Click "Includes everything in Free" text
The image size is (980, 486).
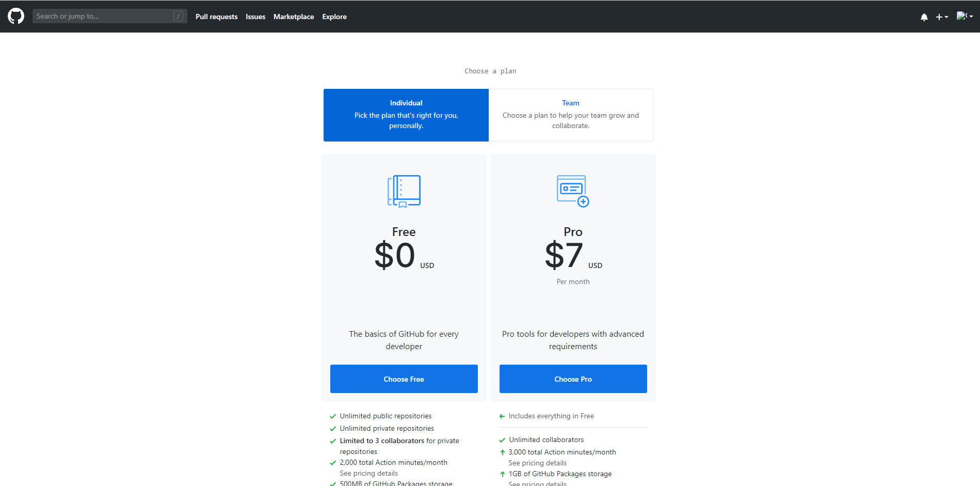pyautogui.click(x=551, y=416)
